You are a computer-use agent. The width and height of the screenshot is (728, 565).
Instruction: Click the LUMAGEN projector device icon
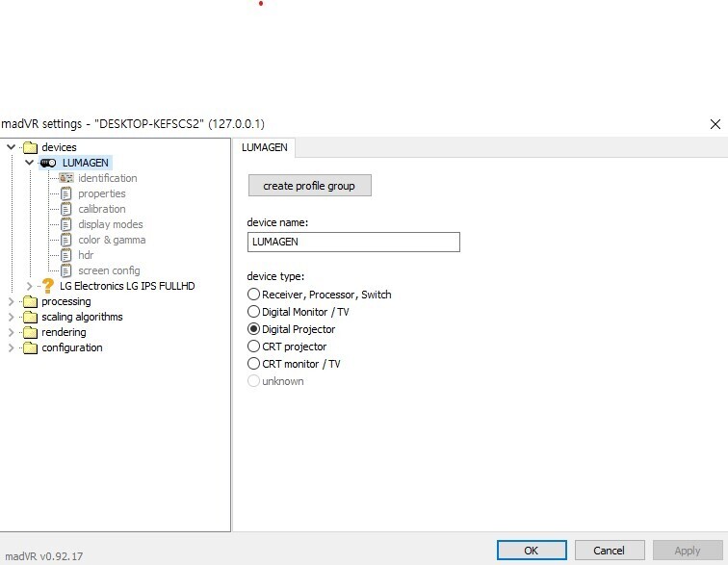(48, 163)
